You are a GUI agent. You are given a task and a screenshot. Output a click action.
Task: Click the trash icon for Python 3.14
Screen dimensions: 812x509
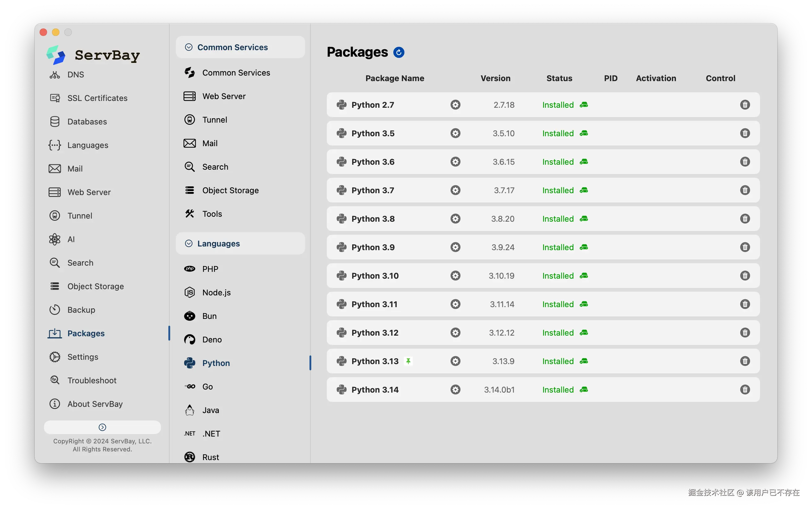(x=745, y=389)
